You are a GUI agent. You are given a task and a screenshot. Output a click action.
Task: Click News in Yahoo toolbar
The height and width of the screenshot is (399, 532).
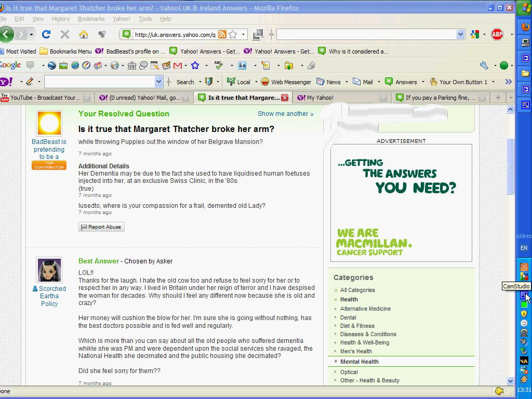(328, 82)
